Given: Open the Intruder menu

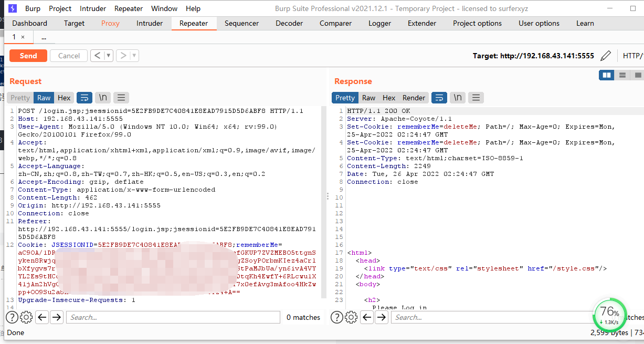Looking at the screenshot, I should tap(93, 8).
